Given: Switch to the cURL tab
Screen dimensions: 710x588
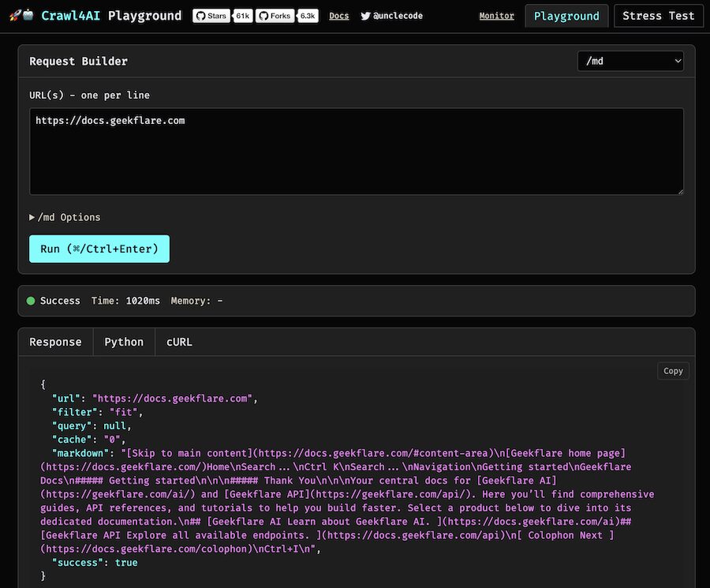Looking at the screenshot, I should pyautogui.click(x=179, y=342).
